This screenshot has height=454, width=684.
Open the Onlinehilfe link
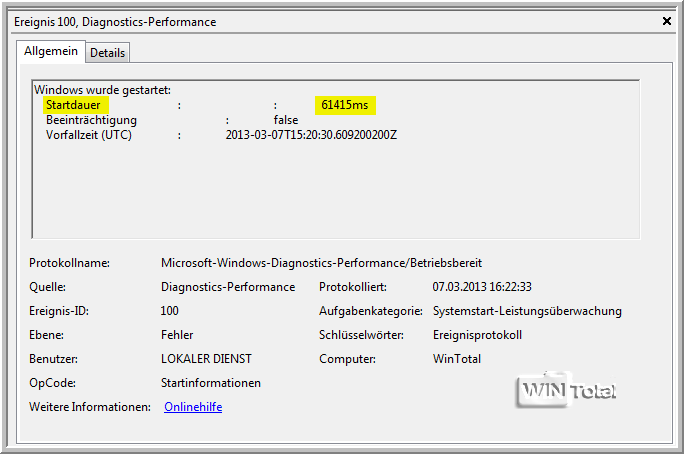[193, 407]
